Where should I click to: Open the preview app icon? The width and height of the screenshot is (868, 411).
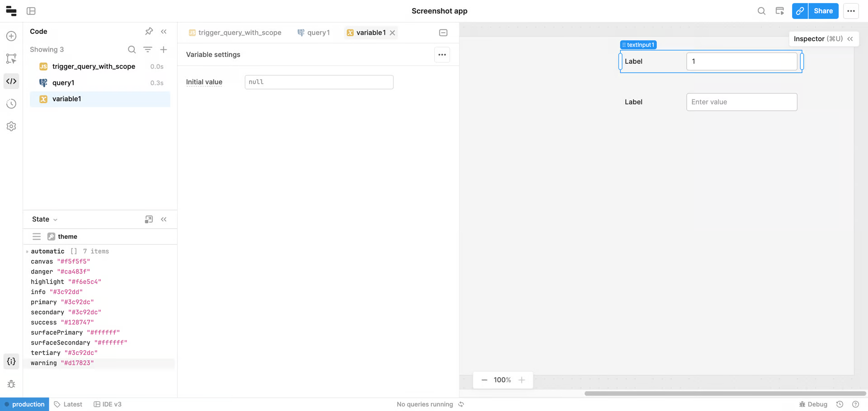[780, 11]
